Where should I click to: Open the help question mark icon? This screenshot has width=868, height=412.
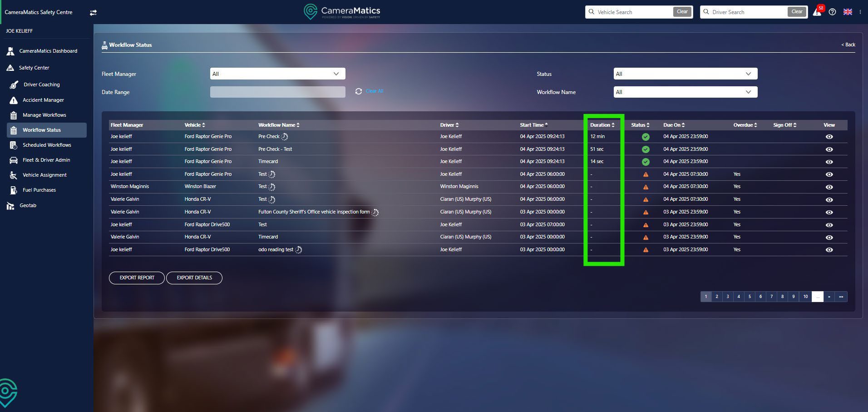[x=832, y=12]
